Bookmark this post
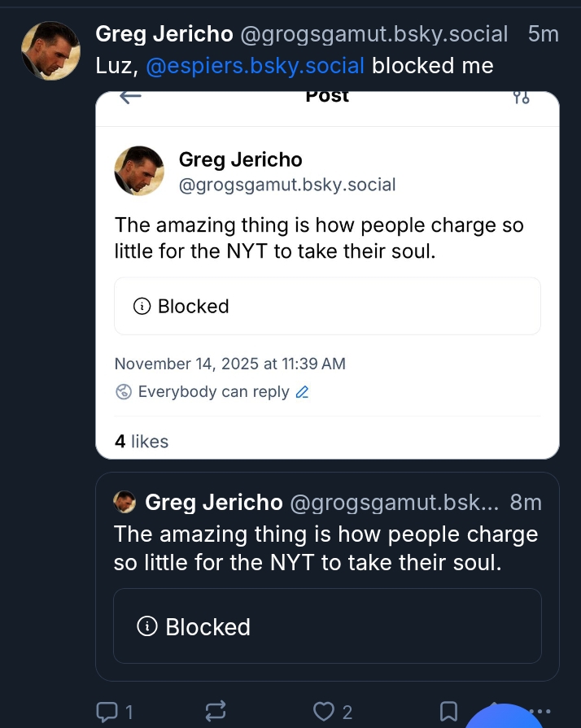This screenshot has height=728, width=581. pyautogui.click(x=448, y=712)
